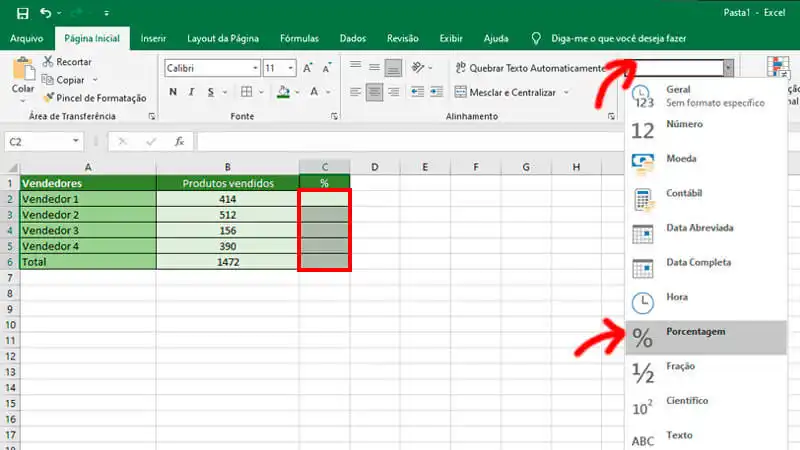Increase font size with large A

[x=308, y=68]
